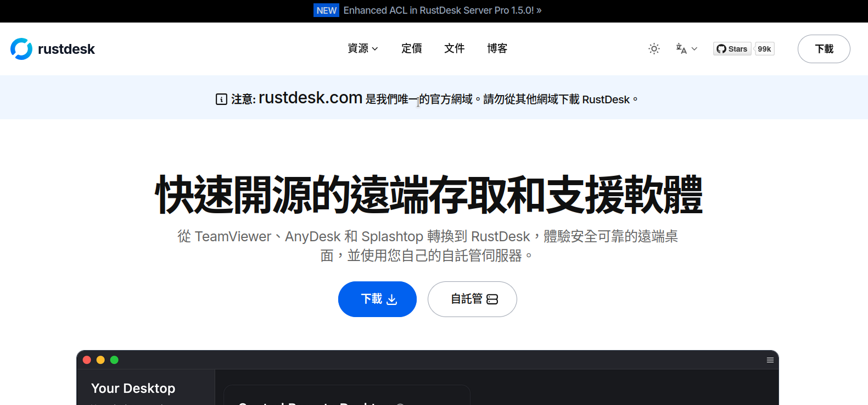The height and width of the screenshot is (405, 868).
Task: Click the rustdesk wordmark text
Action: (66, 49)
